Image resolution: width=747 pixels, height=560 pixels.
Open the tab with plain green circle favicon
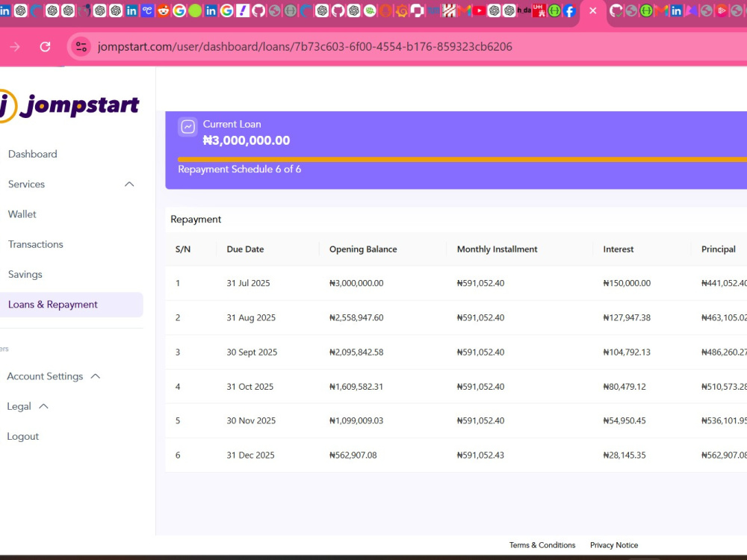[x=195, y=10]
